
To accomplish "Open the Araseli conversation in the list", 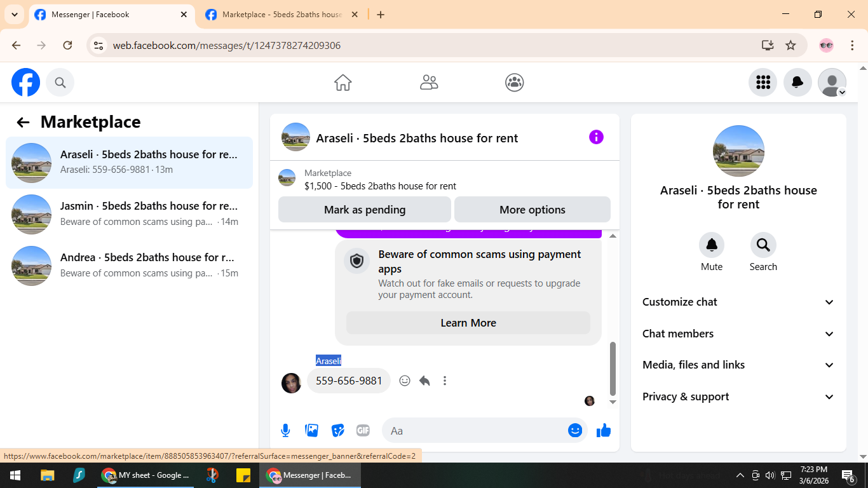I will point(130,163).
